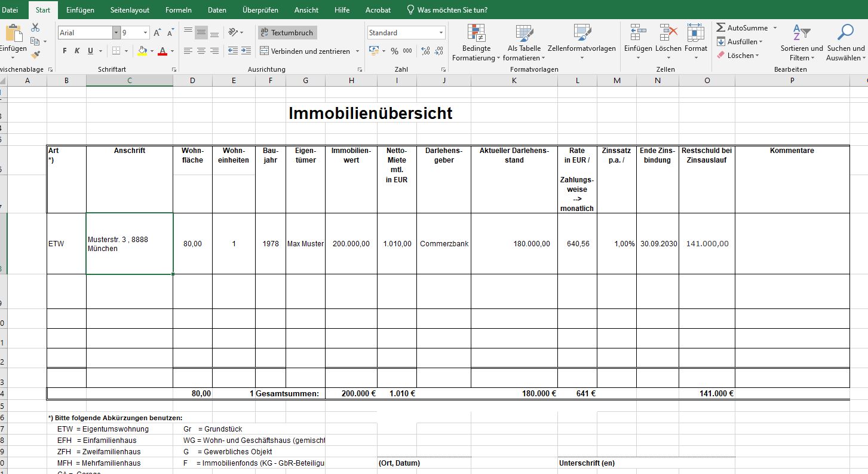Click AutoSumme button
The height and width of the screenshot is (474, 868).
tap(743, 28)
